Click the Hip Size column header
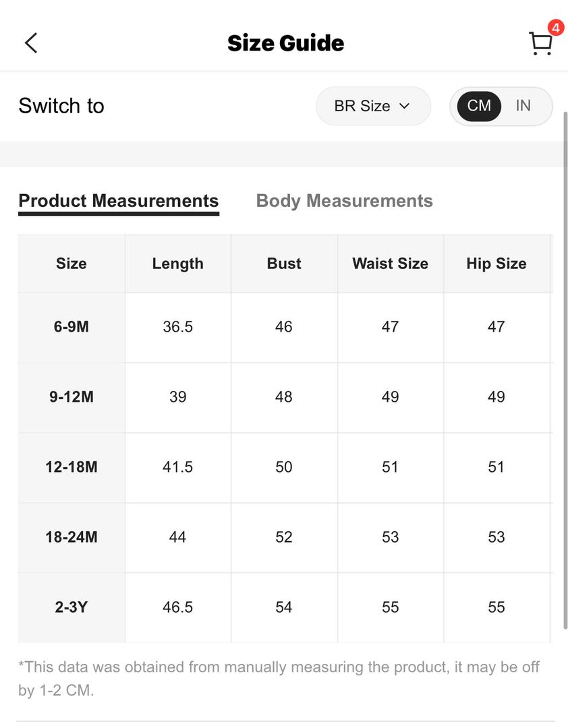Viewport: 568px width, 728px height. pyautogui.click(x=496, y=264)
